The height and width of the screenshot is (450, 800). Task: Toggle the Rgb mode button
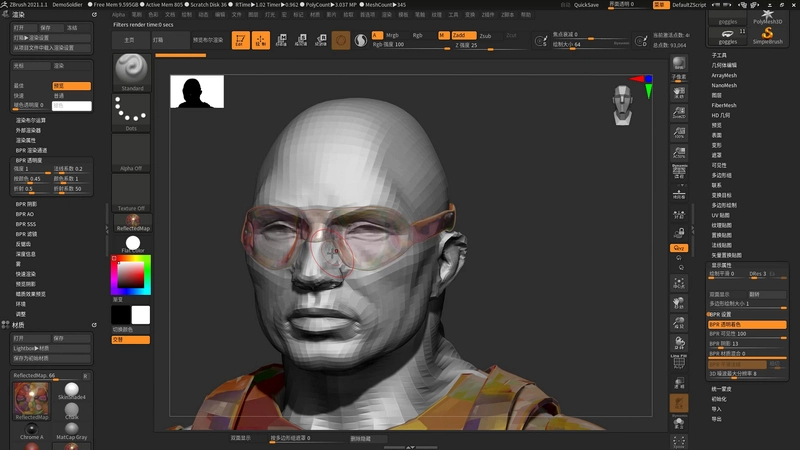(x=417, y=35)
